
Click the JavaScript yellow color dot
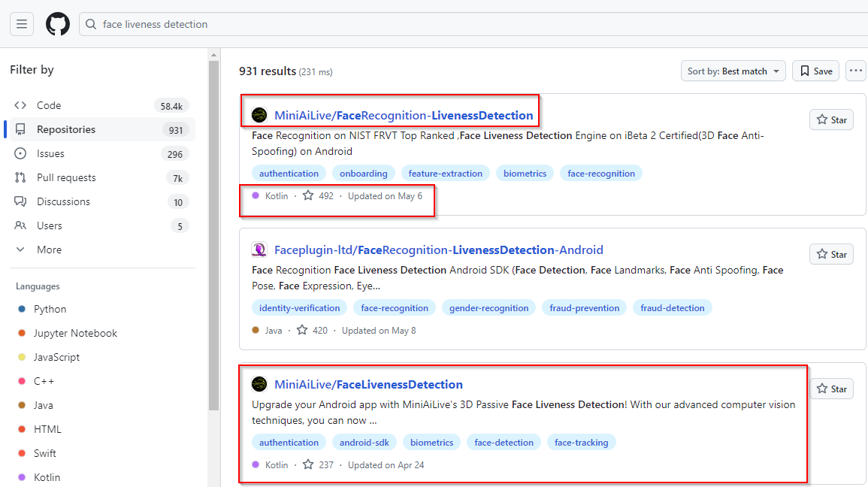click(22, 357)
